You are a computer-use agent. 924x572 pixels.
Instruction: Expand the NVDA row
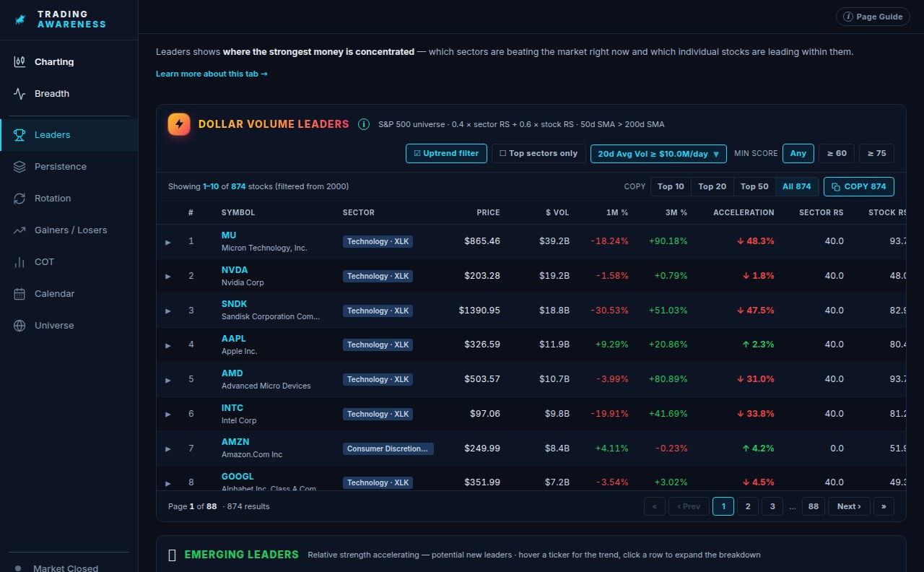pos(168,277)
